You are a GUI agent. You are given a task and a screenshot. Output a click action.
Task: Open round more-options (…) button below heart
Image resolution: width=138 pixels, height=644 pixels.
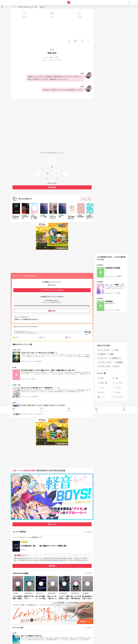point(66,173)
